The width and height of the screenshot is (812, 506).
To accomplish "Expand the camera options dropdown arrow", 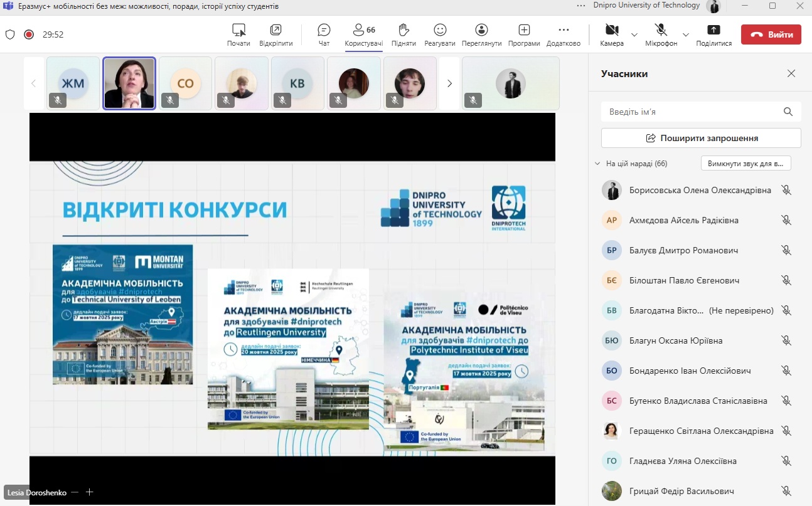I will tap(634, 34).
